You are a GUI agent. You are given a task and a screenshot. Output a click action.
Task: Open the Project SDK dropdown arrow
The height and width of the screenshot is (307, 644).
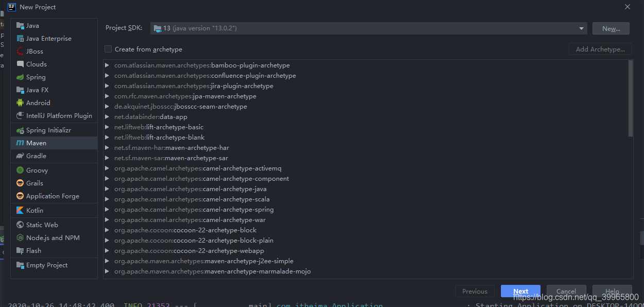pyautogui.click(x=581, y=28)
